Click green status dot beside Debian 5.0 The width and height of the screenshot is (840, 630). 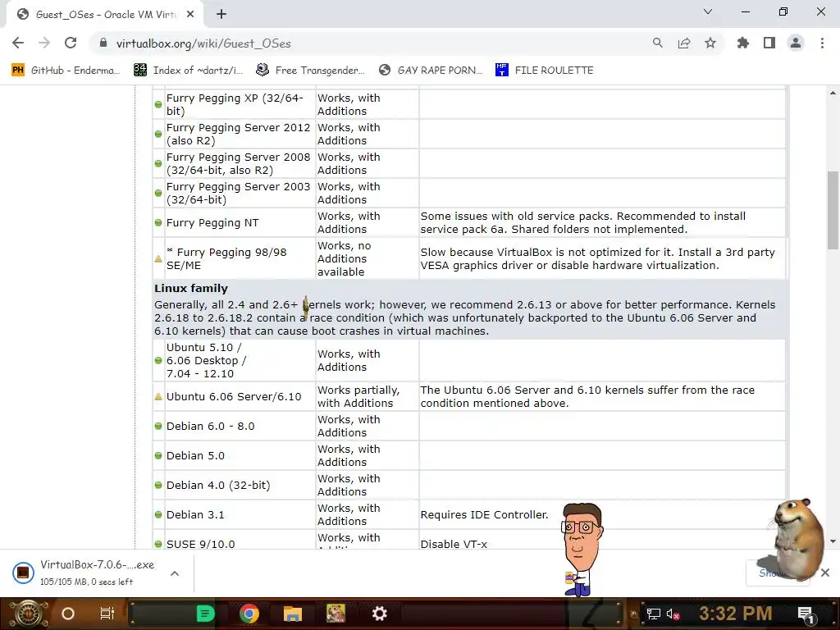coord(158,456)
